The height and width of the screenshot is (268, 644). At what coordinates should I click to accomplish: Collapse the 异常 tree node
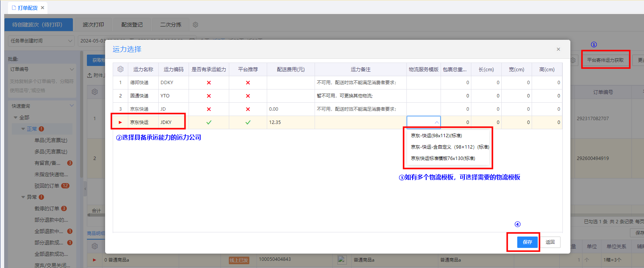tap(23, 197)
